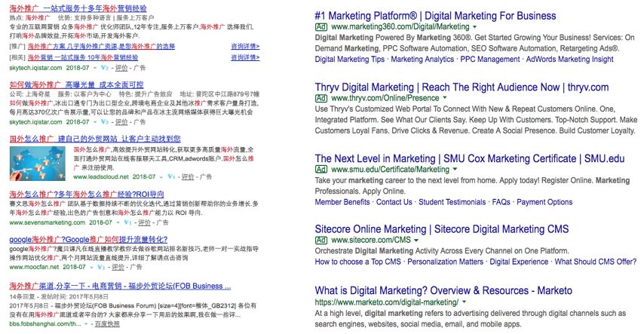This screenshot has width=644, height=334.
Task: Click 咨询详情> on the [相关] row
Action: click(245, 57)
